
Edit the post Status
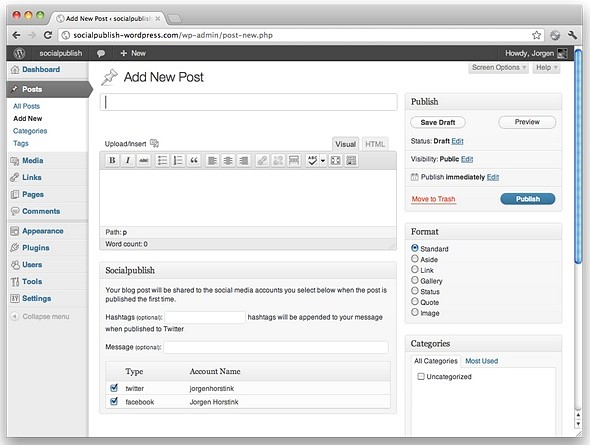457,141
